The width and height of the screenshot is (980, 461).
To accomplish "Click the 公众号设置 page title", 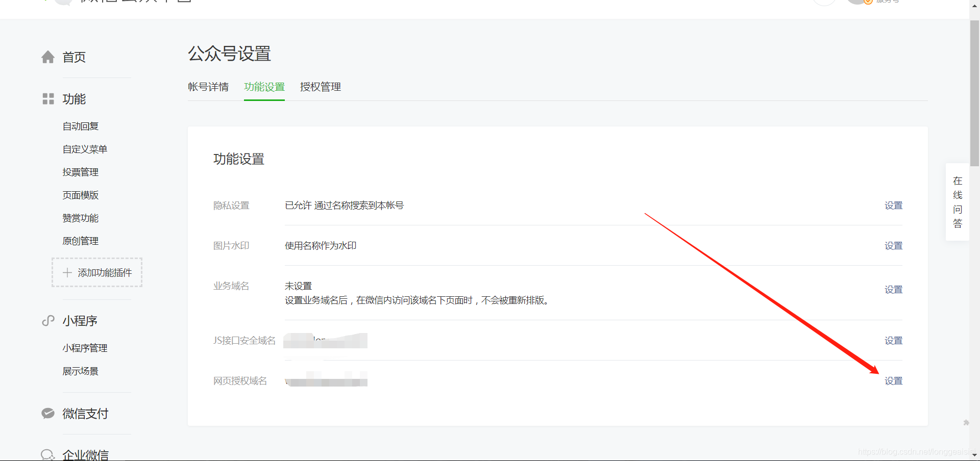I will [229, 54].
